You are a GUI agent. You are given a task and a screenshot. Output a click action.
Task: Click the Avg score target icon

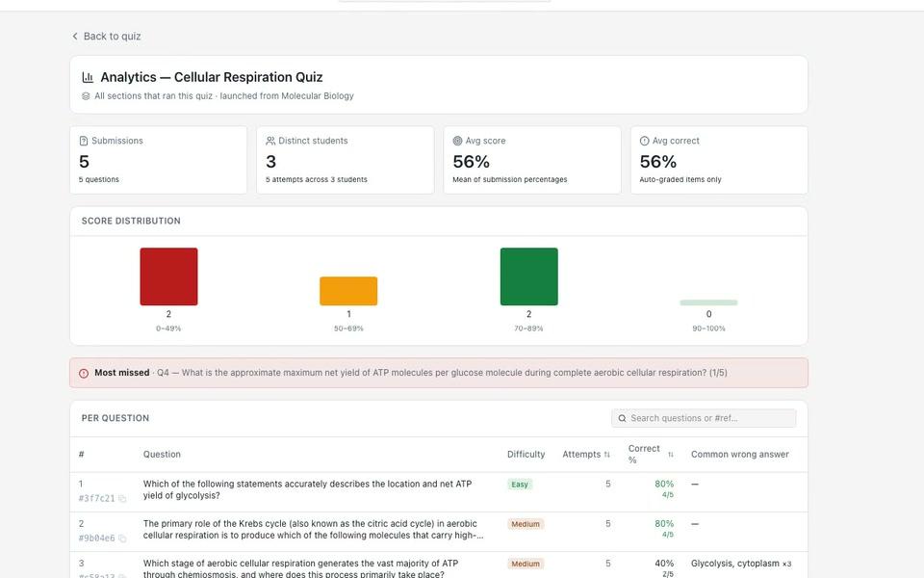457,141
